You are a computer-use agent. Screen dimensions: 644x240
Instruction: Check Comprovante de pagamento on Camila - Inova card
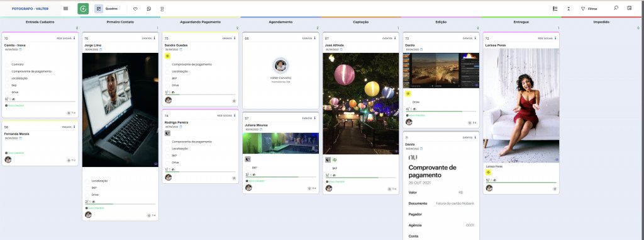point(8,72)
